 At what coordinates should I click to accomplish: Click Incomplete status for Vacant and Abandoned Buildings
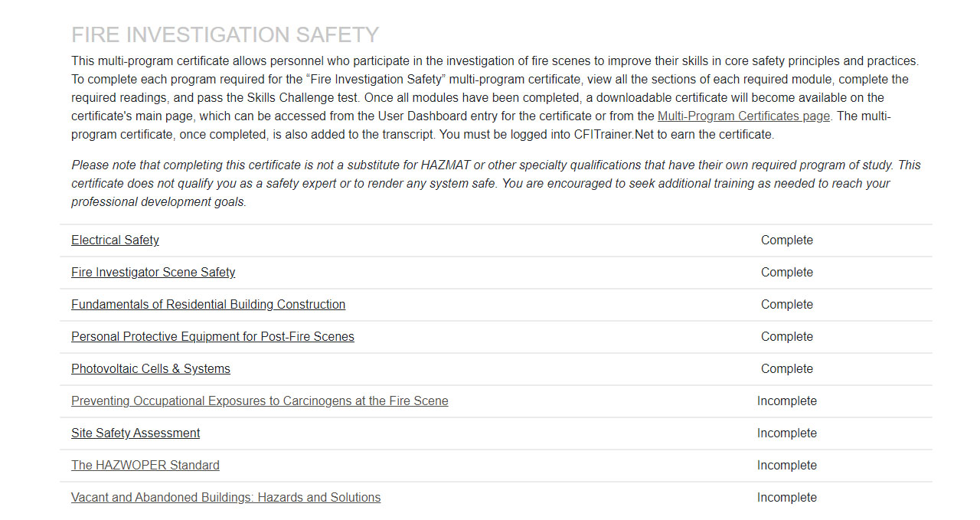pos(787,497)
